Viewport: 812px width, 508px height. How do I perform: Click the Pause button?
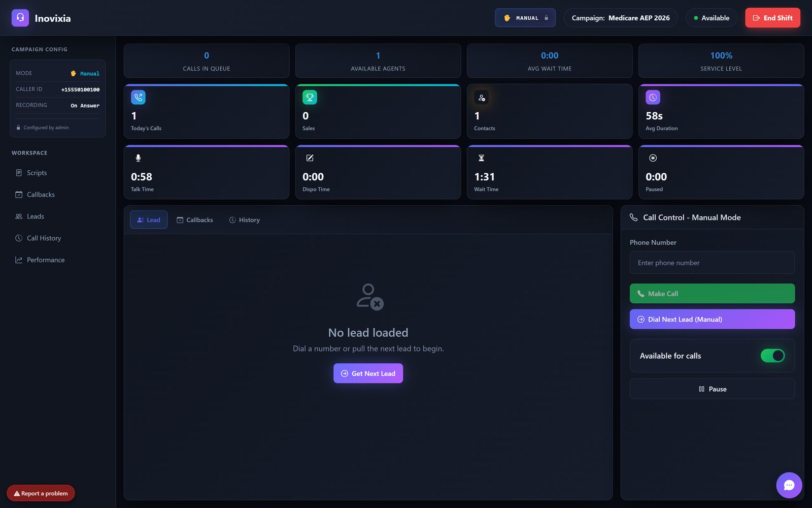(x=712, y=389)
